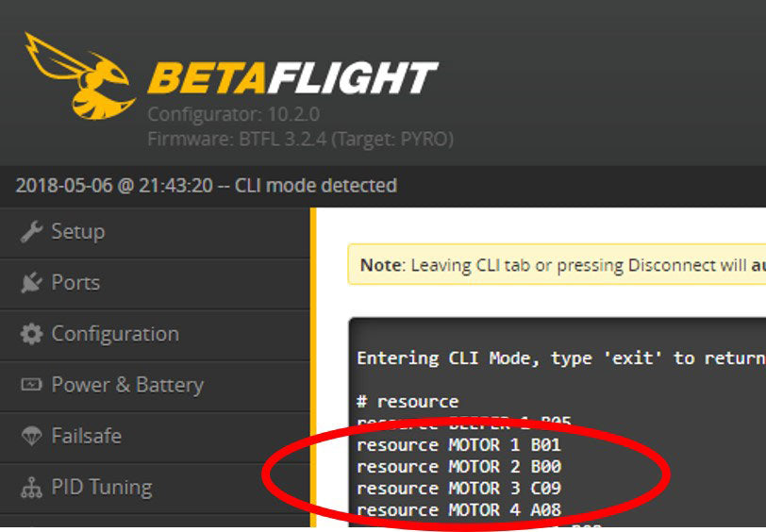The image size is (766, 532).
Task: Select the Power & Battery tab label
Action: (126, 385)
